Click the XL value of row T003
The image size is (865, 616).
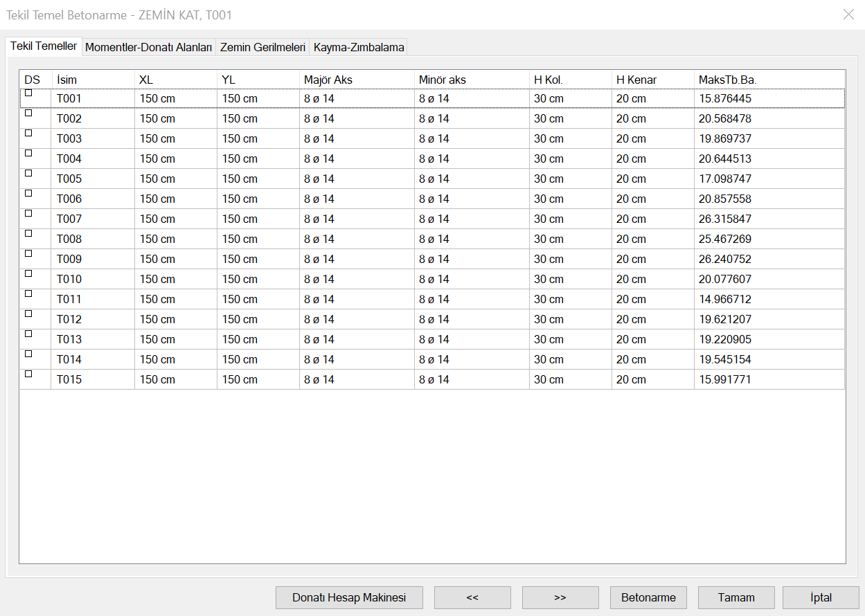tap(157, 138)
